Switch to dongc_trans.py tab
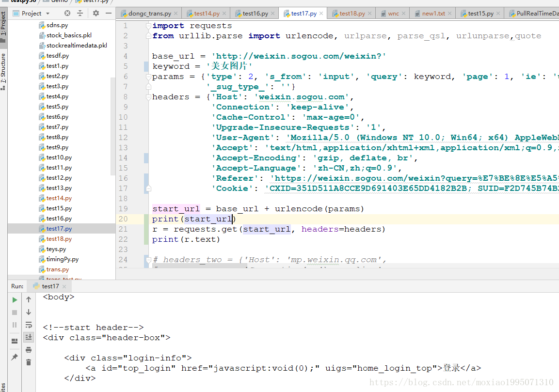The image size is (559, 392). [x=150, y=14]
